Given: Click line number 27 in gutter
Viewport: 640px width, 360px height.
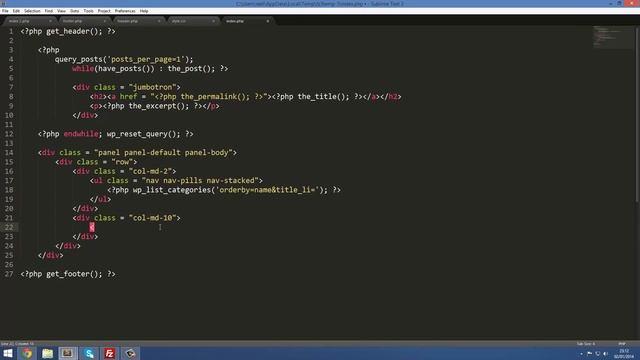Looking at the screenshot, I should point(9,274).
